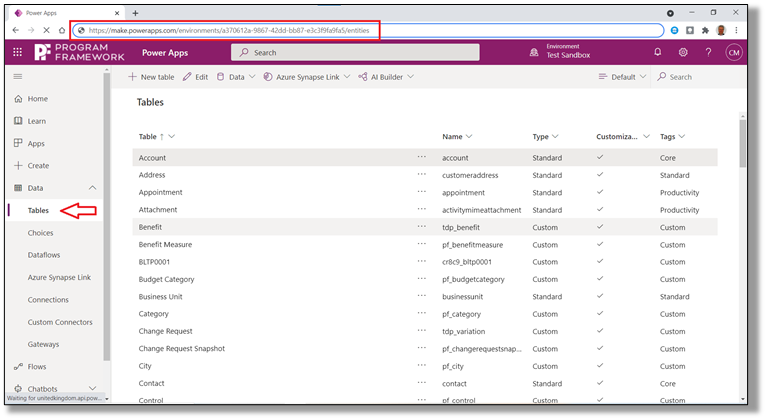The height and width of the screenshot is (420, 766).
Task: Click the browser back arrow
Action: coord(16,30)
